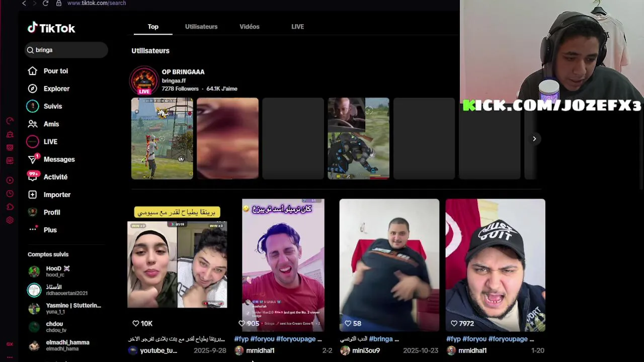This screenshot has width=644, height=362.
Task: Switch to the LIVE search tab
Action: pyautogui.click(x=297, y=27)
